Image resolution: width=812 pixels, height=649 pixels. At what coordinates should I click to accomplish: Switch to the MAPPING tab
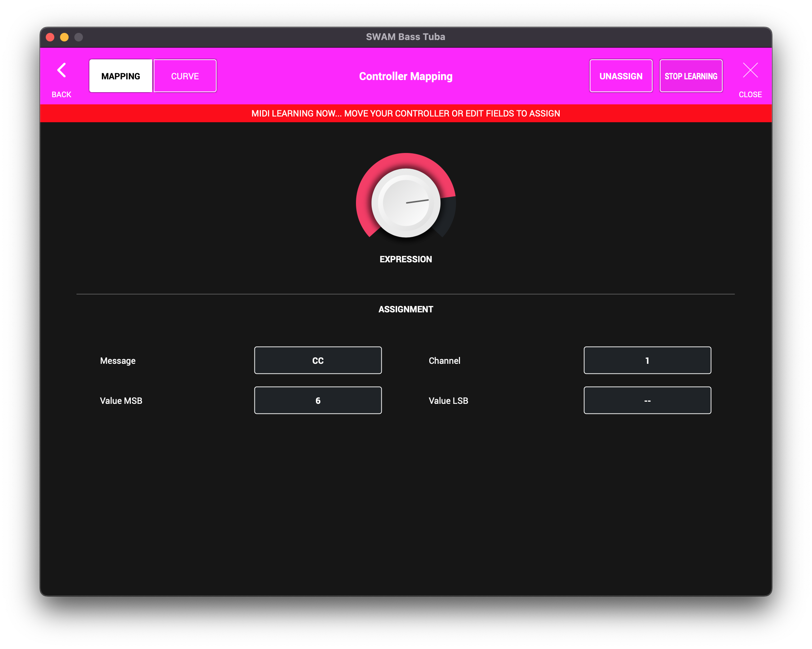pyautogui.click(x=120, y=76)
